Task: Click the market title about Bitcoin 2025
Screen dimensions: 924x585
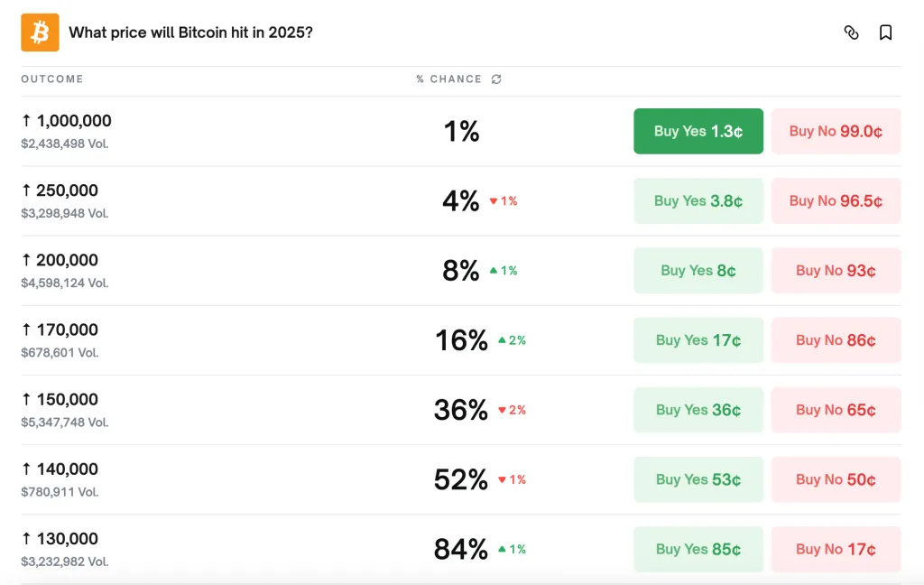Action: click(x=190, y=32)
